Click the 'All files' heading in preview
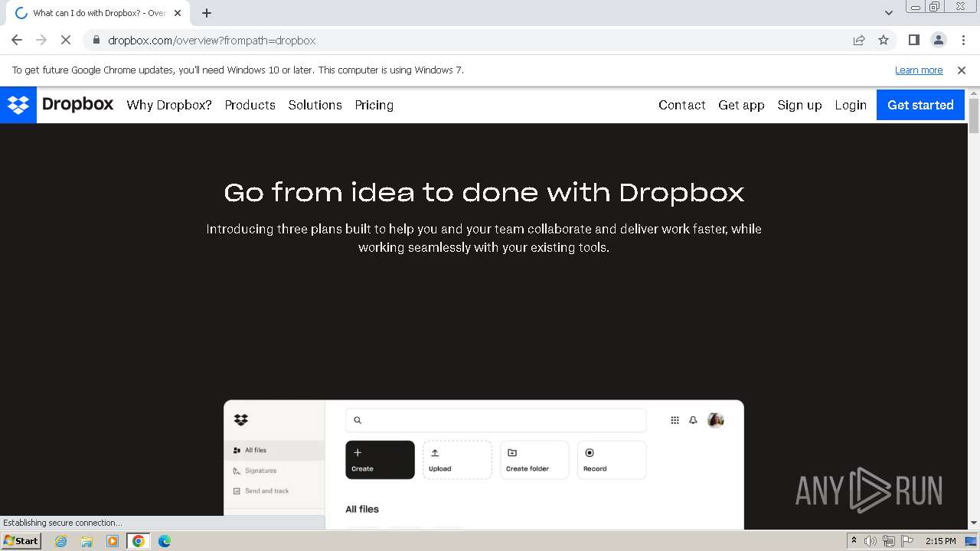 (362, 509)
